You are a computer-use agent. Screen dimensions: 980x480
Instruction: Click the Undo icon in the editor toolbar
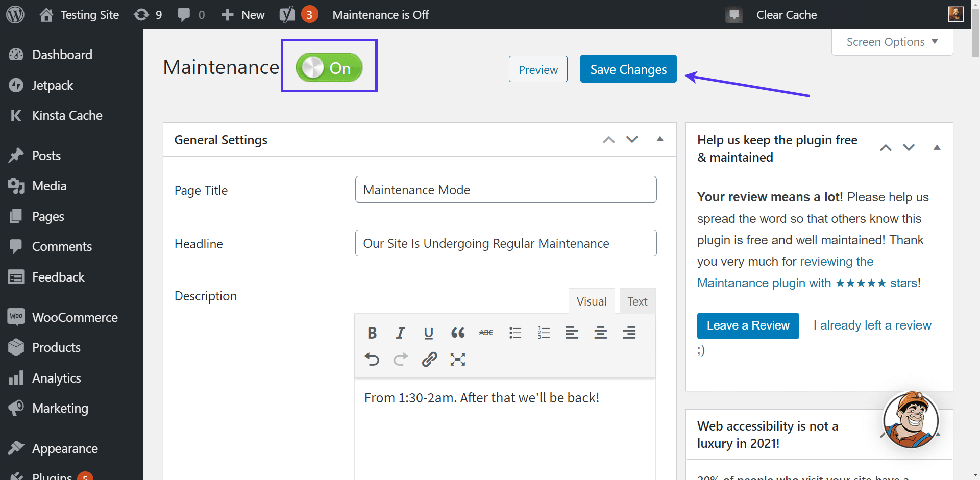(372, 359)
